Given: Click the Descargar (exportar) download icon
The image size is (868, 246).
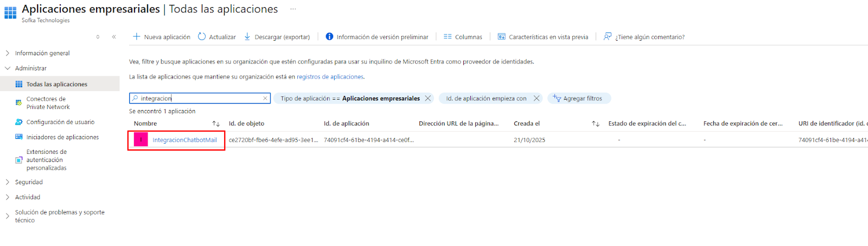Looking at the screenshot, I should [x=247, y=37].
